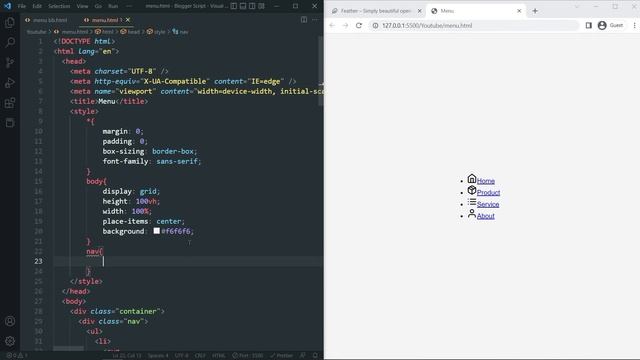Viewport: 640px width, 360px height.
Task: Click the menu.html breadcrumb
Action: 71,31
